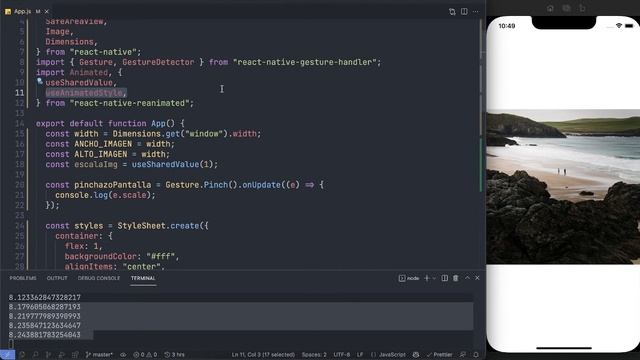Close the terminal panel
This screenshot has width=640, height=360.
477,278
